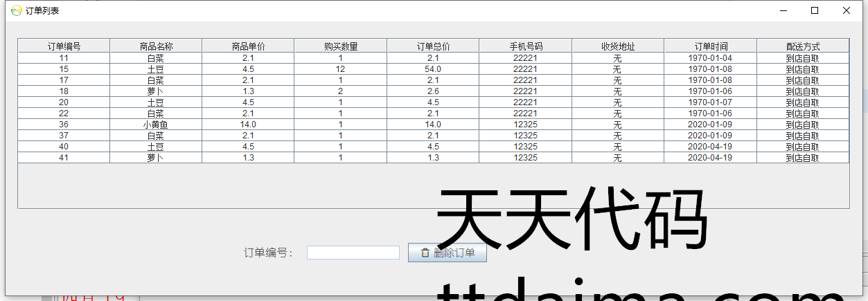868x301 pixels.
Task: Click the 删除订单 delete order button
Action: pyautogui.click(x=448, y=253)
